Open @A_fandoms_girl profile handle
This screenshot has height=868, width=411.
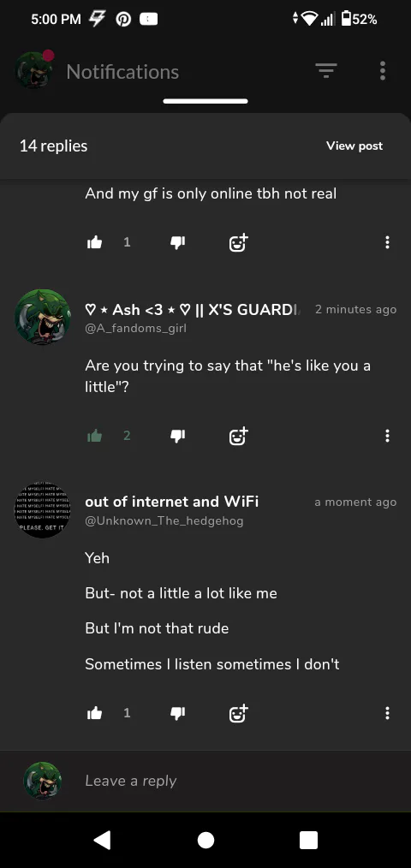pos(135,328)
